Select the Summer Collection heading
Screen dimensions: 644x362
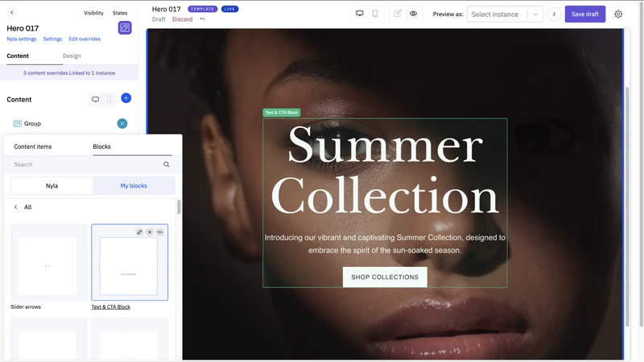coord(385,170)
